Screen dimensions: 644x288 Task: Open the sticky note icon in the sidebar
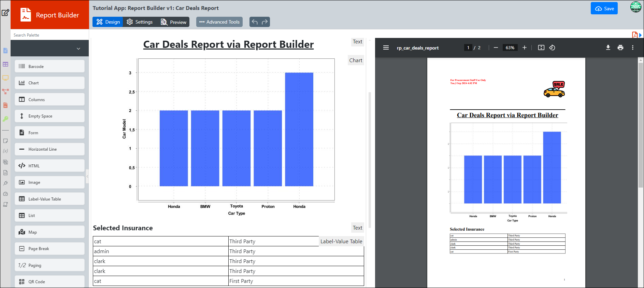pyautogui.click(x=5, y=141)
